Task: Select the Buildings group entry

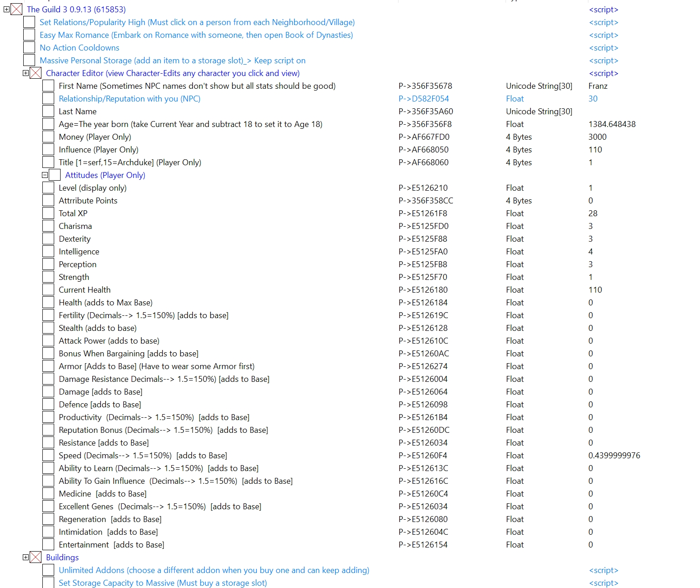Action: (x=62, y=557)
